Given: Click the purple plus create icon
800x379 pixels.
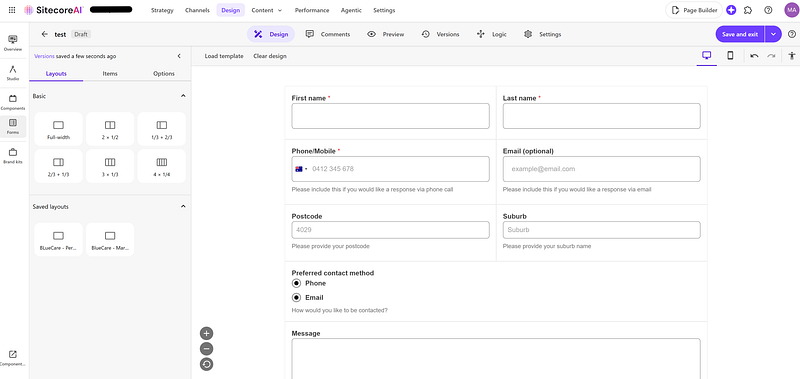Looking at the screenshot, I should [731, 10].
